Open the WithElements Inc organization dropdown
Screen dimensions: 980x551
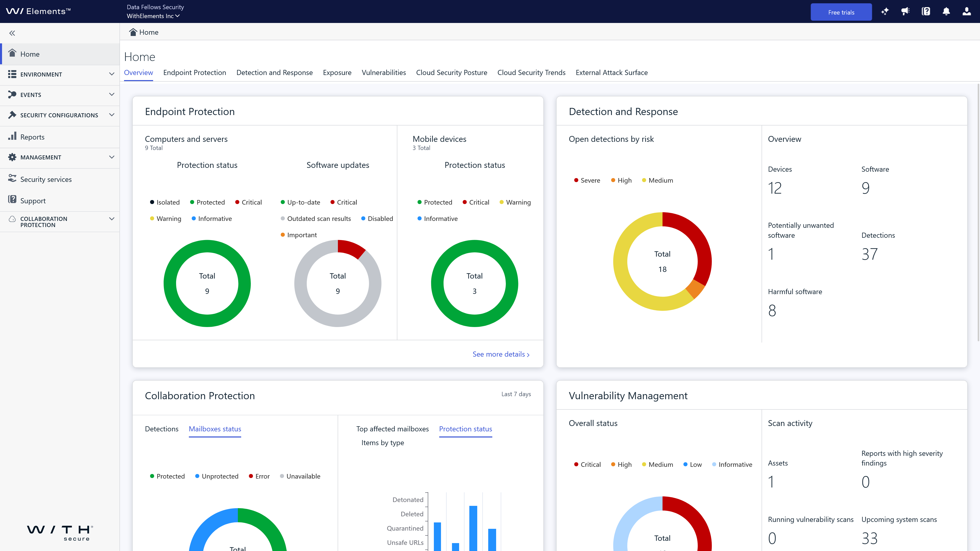click(x=153, y=16)
